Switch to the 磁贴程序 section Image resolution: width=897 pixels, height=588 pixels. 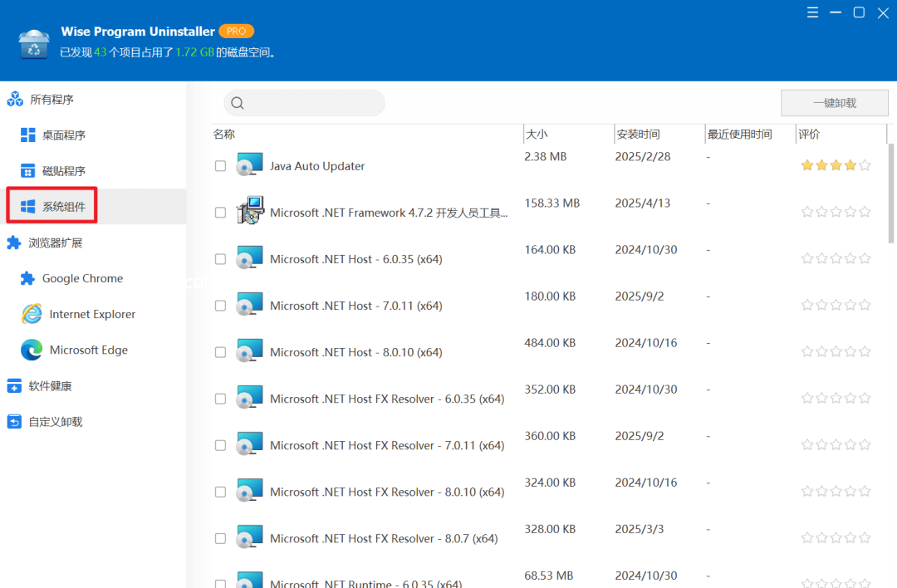(x=64, y=171)
